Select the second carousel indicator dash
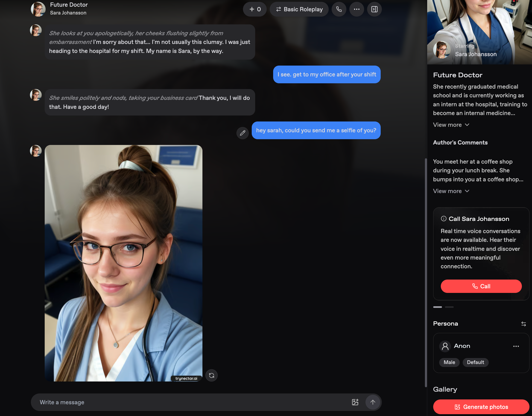This screenshot has width=532, height=416. (449, 307)
